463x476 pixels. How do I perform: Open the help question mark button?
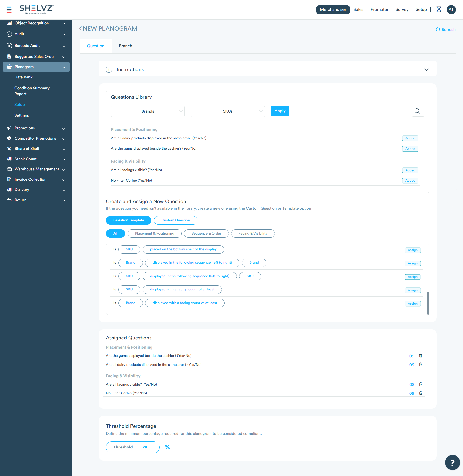pos(452,462)
